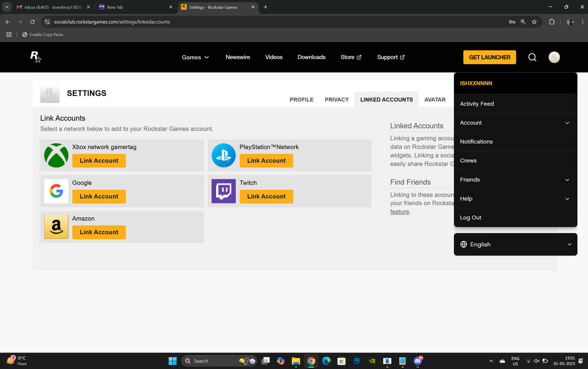588x369 pixels.
Task: Switch to the PROFILE settings tab
Action: (x=301, y=100)
